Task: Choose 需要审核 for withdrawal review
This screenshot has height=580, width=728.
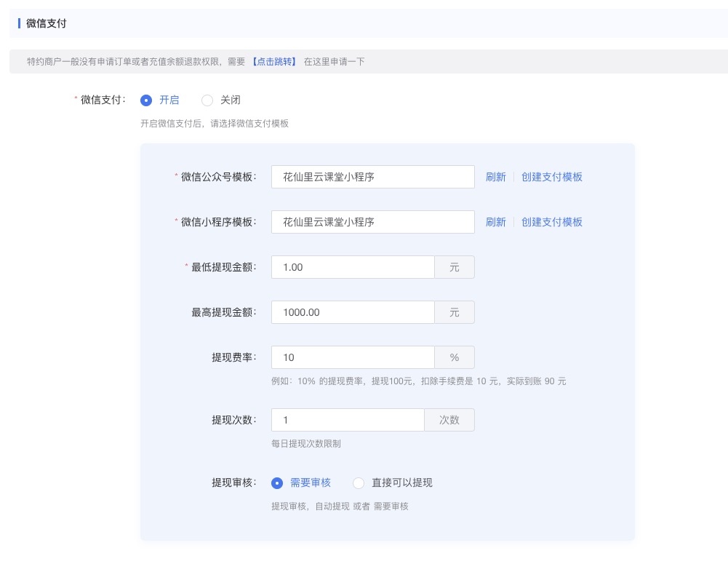Action: click(277, 483)
